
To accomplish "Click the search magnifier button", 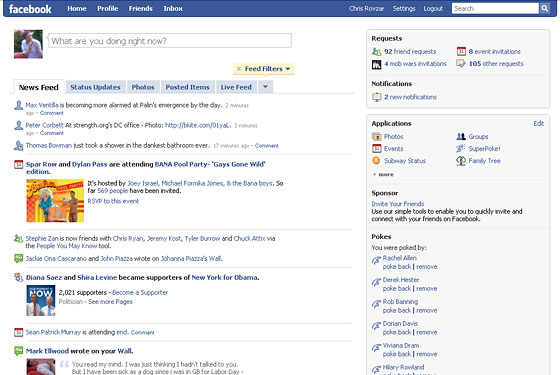I will 544,8.
